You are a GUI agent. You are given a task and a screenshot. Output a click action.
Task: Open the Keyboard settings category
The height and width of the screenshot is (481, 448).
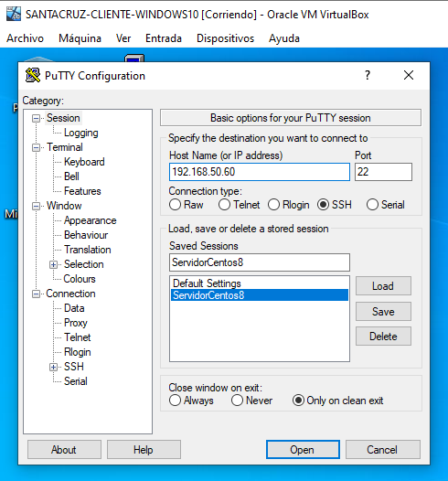tap(84, 162)
